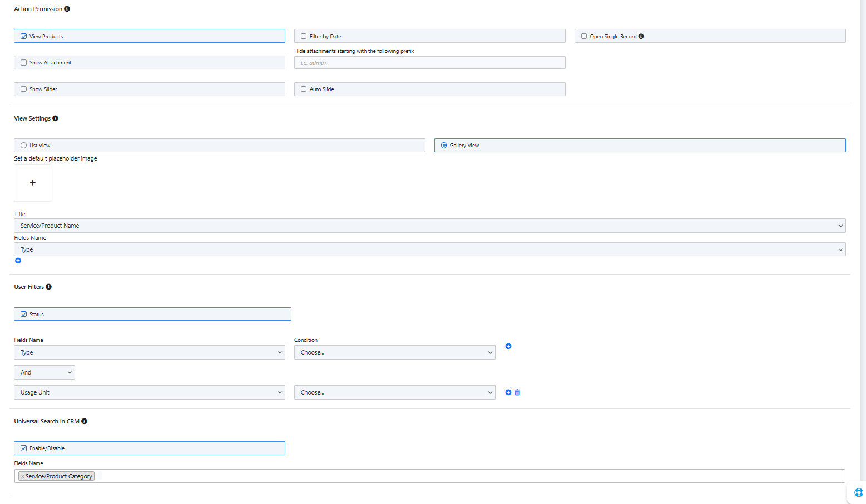Add a field with the plus icon below Type

18,261
